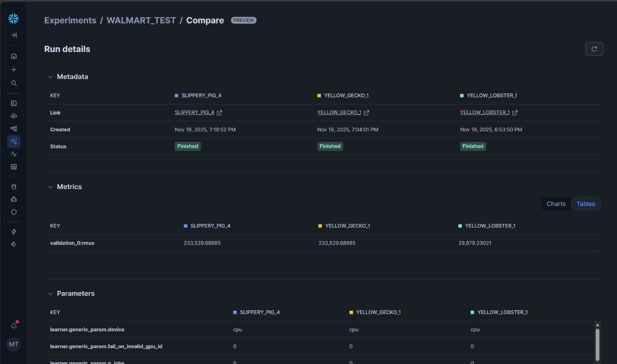617x364 pixels.
Task: Click yellow color swatch of YELLOW_GECKO_1 in Metrics
Action: (320, 226)
